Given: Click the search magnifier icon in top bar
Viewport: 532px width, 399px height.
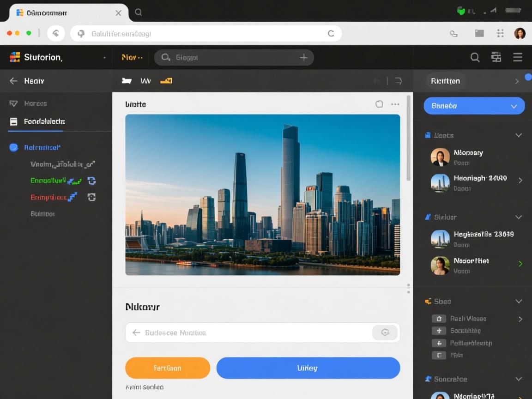Looking at the screenshot, I should (x=475, y=57).
